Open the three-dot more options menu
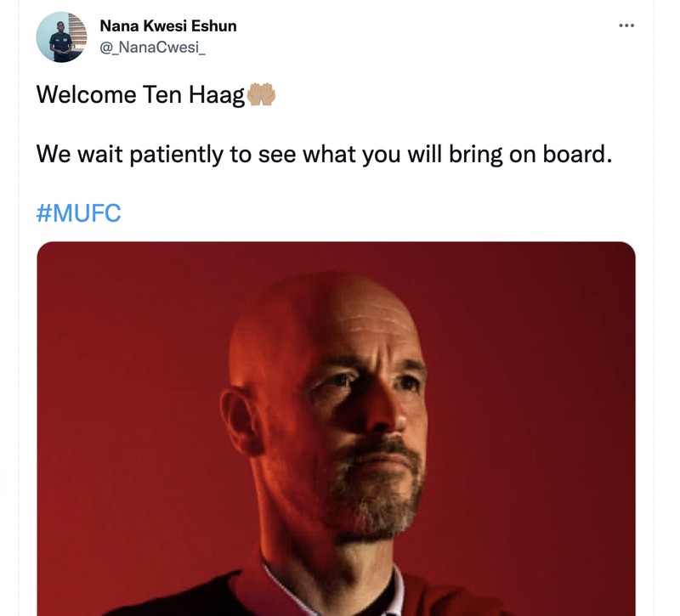Viewport: 680px width, 616px height. click(x=626, y=26)
